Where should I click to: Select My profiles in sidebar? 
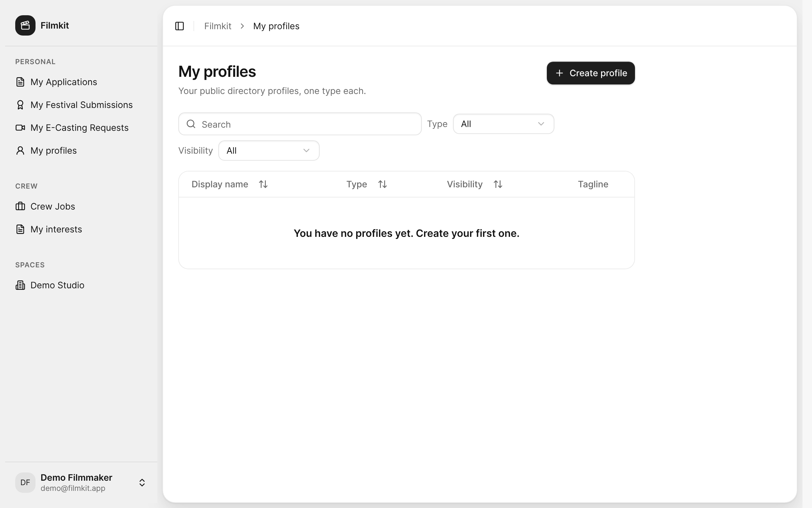(81, 150)
